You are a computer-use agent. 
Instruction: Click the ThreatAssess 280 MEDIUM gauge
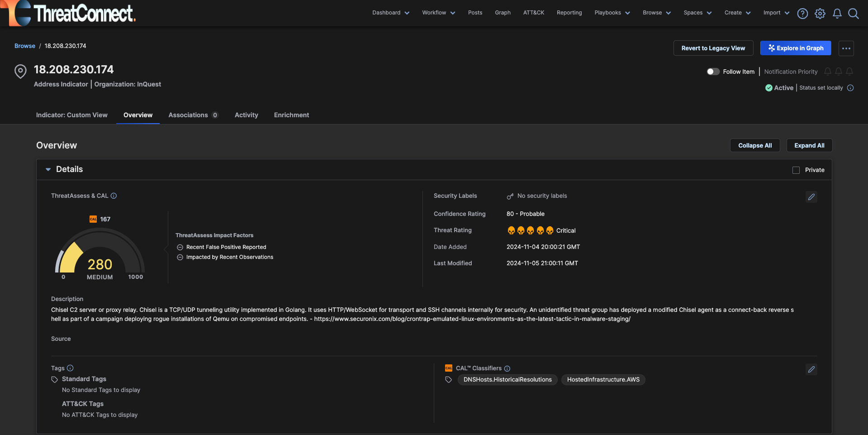tap(100, 253)
